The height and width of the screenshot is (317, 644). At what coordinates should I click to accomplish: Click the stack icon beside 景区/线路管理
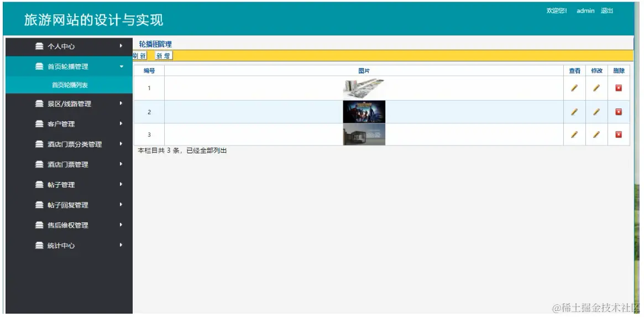pos(39,103)
